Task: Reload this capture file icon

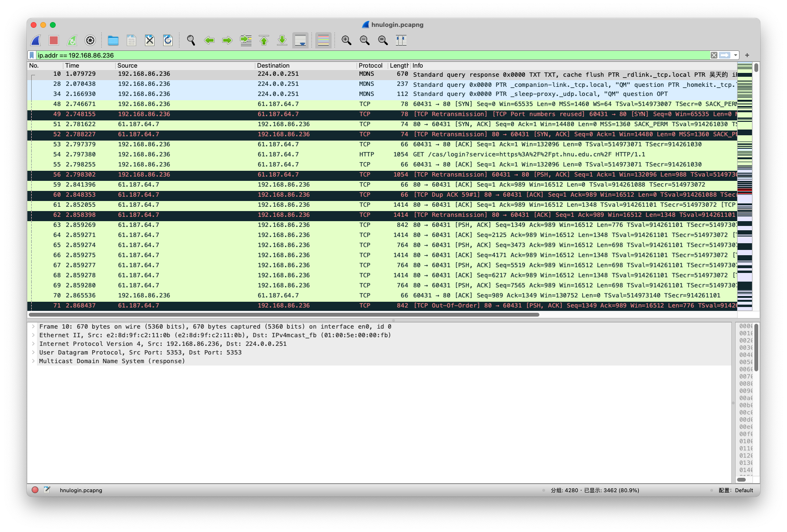Action: [x=168, y=40]
